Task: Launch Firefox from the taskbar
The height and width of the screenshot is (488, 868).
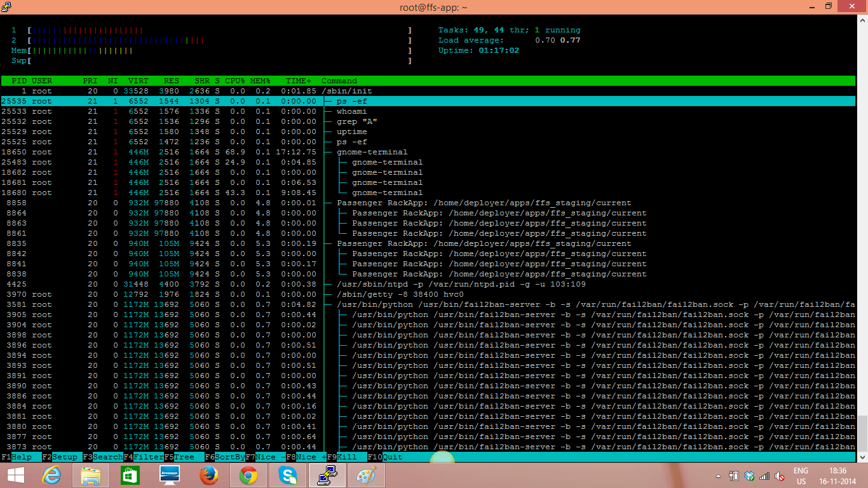Action: (208, 475)
